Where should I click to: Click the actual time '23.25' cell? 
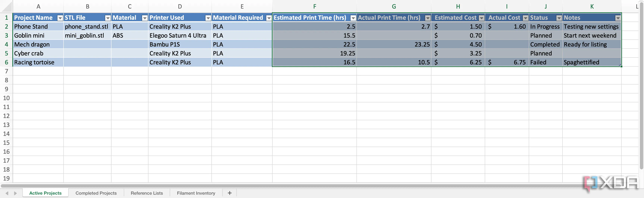pos(394,45)
